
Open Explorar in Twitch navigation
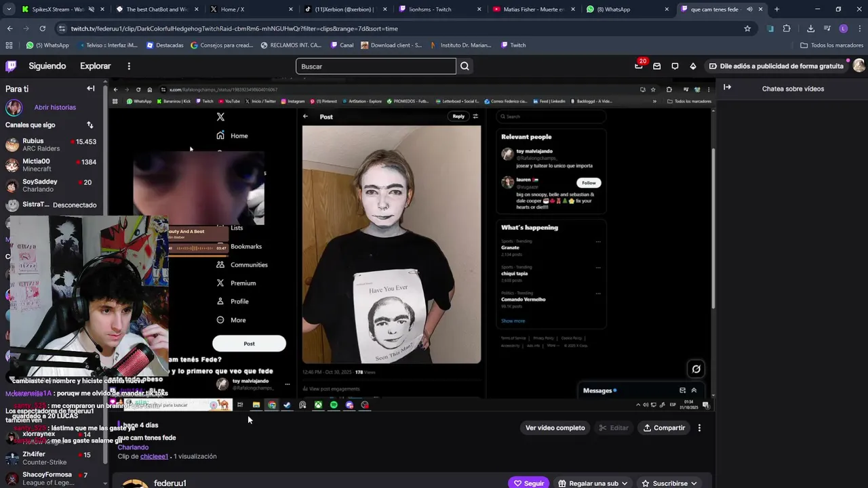pyautogui.click(x=95, y=66)
